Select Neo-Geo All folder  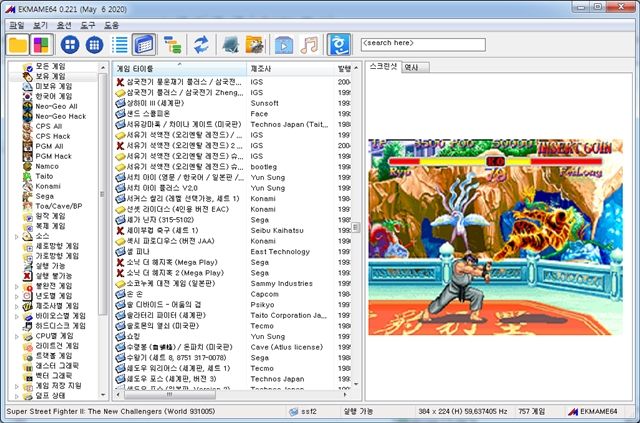(56, 106)
